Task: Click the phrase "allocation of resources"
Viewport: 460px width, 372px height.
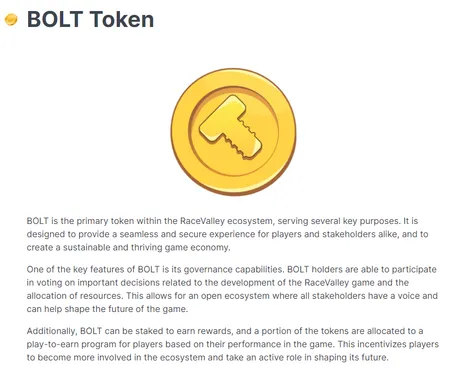Action: 74,296
